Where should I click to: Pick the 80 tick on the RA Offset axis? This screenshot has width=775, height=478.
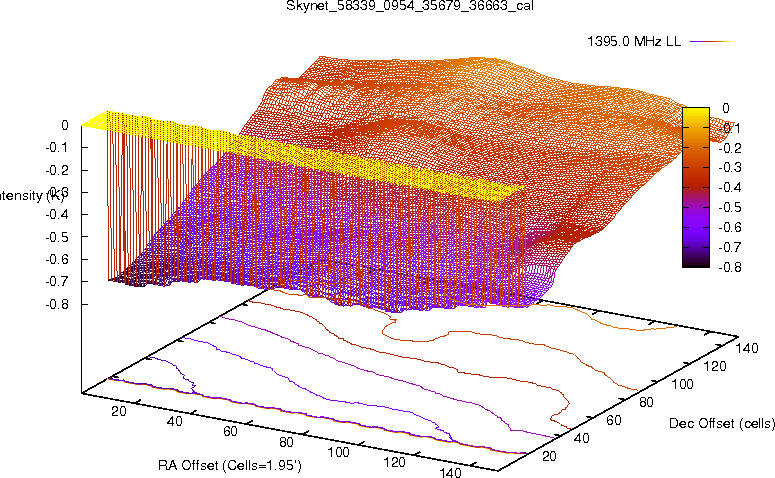coord(286,442)
